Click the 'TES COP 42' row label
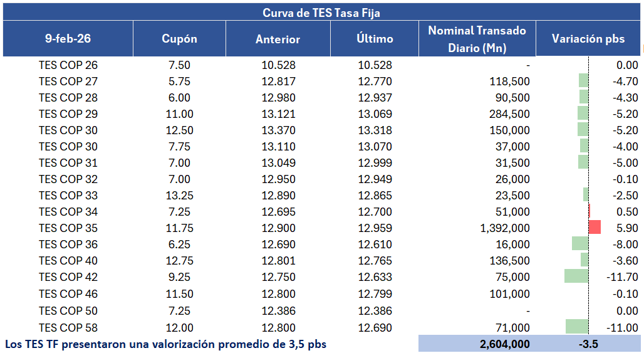 (x=68, y=277)
